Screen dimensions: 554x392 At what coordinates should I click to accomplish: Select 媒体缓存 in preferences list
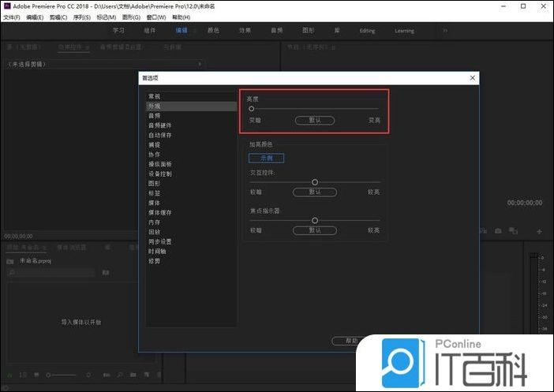click(160, 213)
